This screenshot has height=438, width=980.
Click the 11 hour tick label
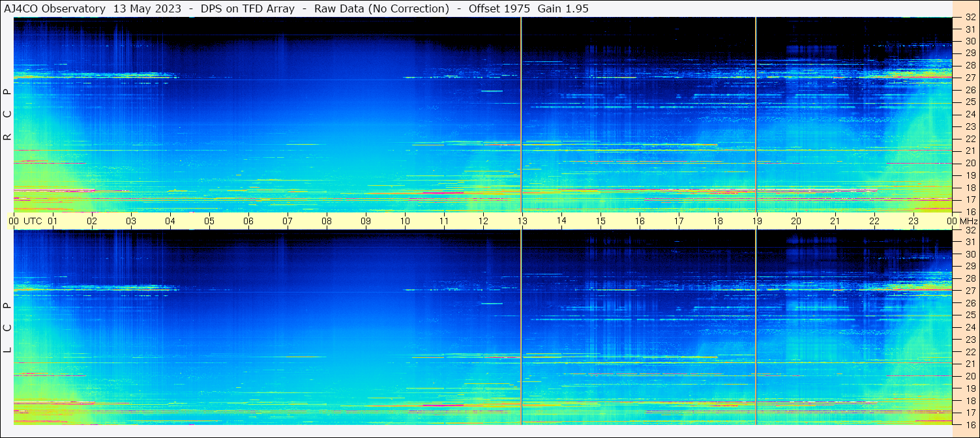(x=444, y=221)
